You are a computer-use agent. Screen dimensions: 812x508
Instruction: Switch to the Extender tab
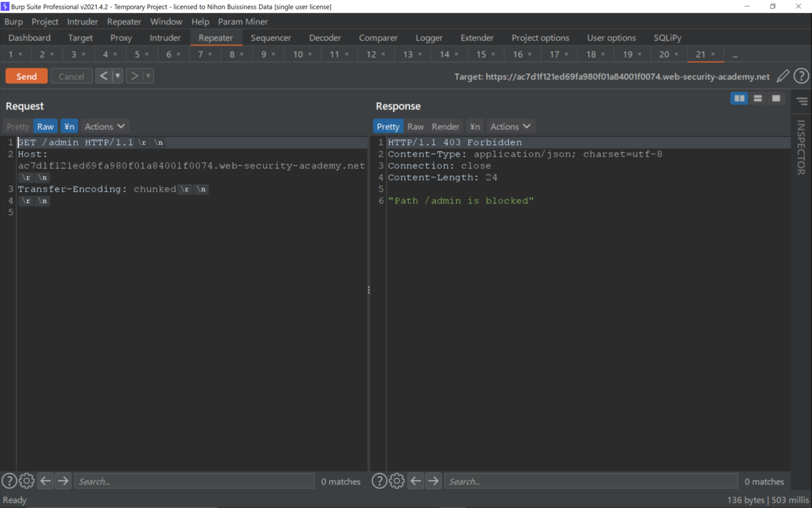[477, 38]
